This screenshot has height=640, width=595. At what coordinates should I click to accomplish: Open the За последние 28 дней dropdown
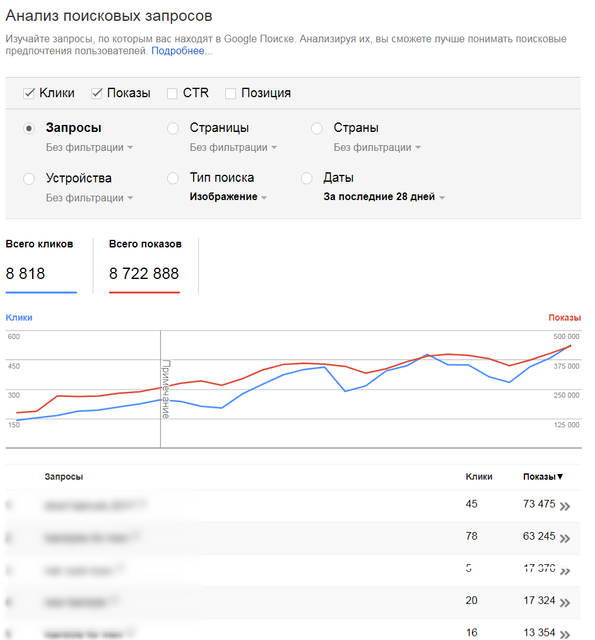[384, 197]
